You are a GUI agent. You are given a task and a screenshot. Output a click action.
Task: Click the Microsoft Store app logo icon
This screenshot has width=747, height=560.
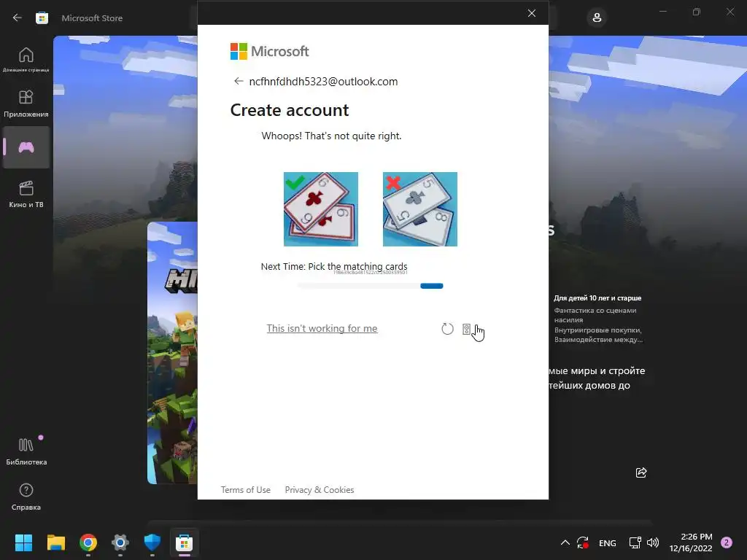42,18
